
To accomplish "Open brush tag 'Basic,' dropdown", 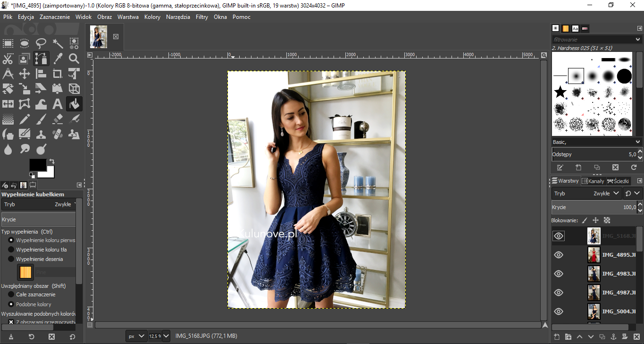I will tap(597, 142).
